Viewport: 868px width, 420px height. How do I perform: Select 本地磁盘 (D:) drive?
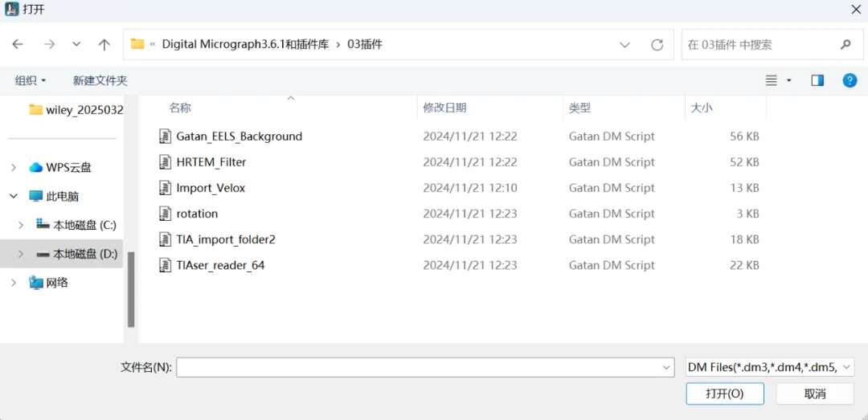tap(76, 254)
